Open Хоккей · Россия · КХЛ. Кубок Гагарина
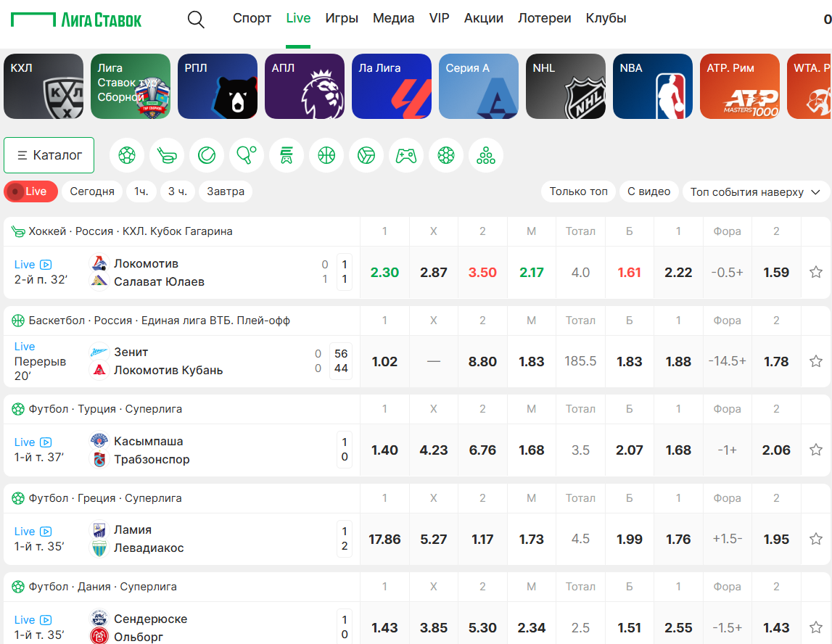The image size is (832, 644). tap(131, 231)
